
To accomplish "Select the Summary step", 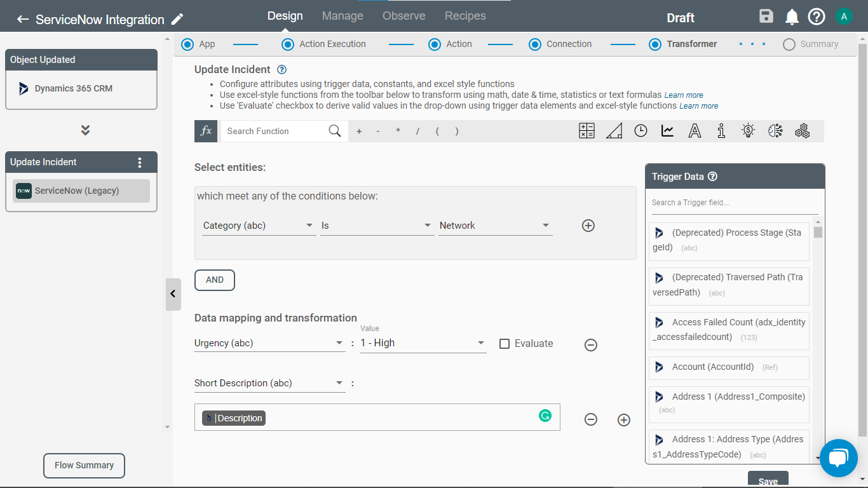I will 789,44.
